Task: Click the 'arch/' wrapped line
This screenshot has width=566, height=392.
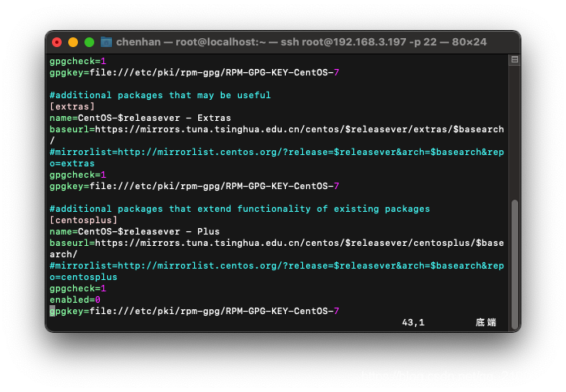Action: 63,254
